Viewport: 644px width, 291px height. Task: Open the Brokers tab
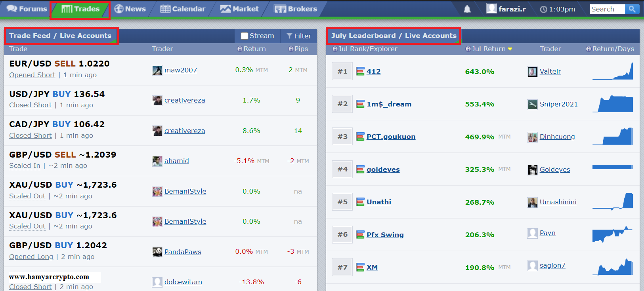tap(296, 9)
